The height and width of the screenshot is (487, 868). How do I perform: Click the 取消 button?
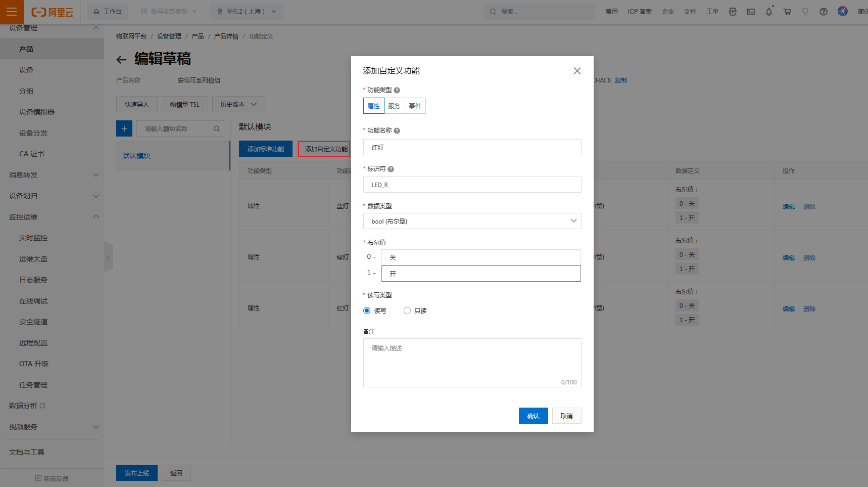(x=567, y=416)
